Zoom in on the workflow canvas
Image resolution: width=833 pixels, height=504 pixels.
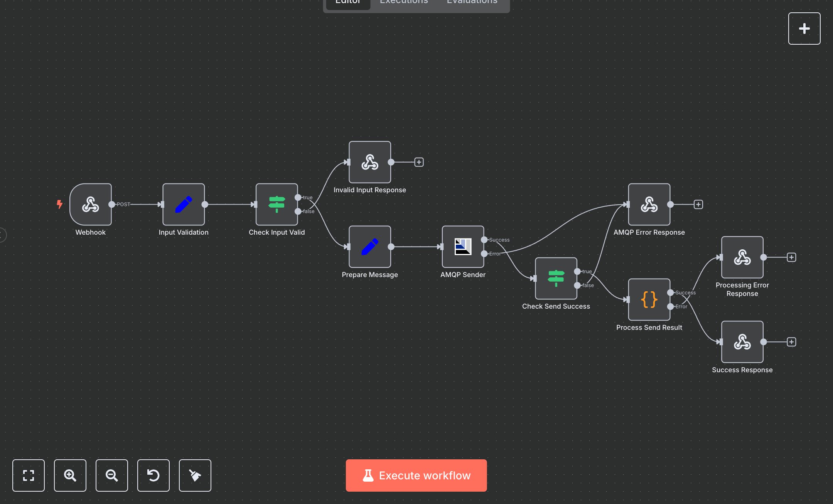pos(70,475)
